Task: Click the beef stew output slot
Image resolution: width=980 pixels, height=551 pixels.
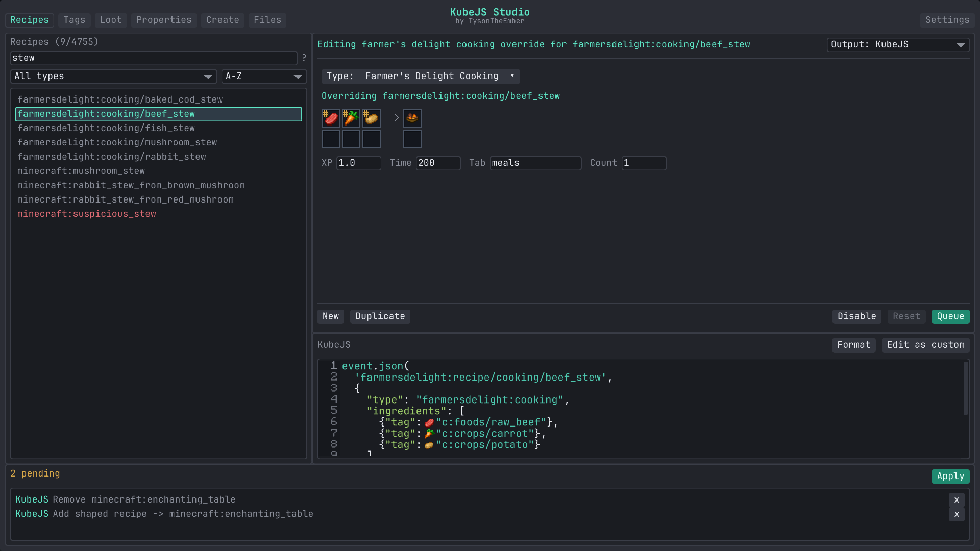Action: (x=412, y=118)
